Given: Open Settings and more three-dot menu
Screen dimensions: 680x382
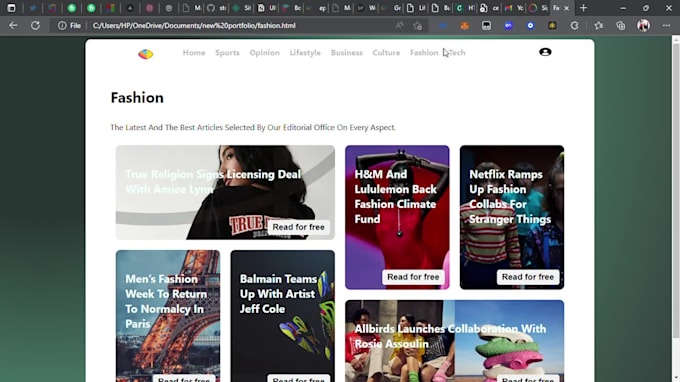Looking at the screenshot, I should point(666,26).
